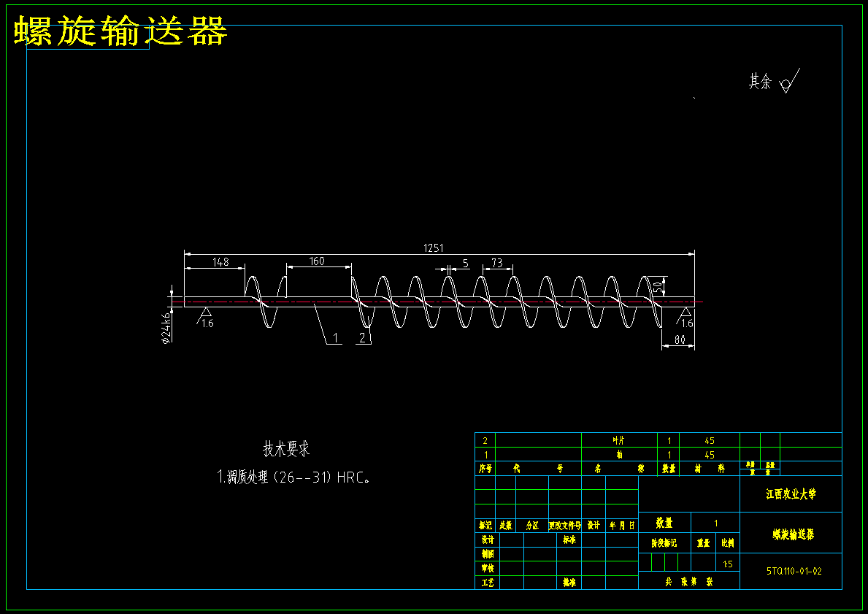868x614 pixels.
Task: Click the 制图 row label
Action: click(488, 553)
